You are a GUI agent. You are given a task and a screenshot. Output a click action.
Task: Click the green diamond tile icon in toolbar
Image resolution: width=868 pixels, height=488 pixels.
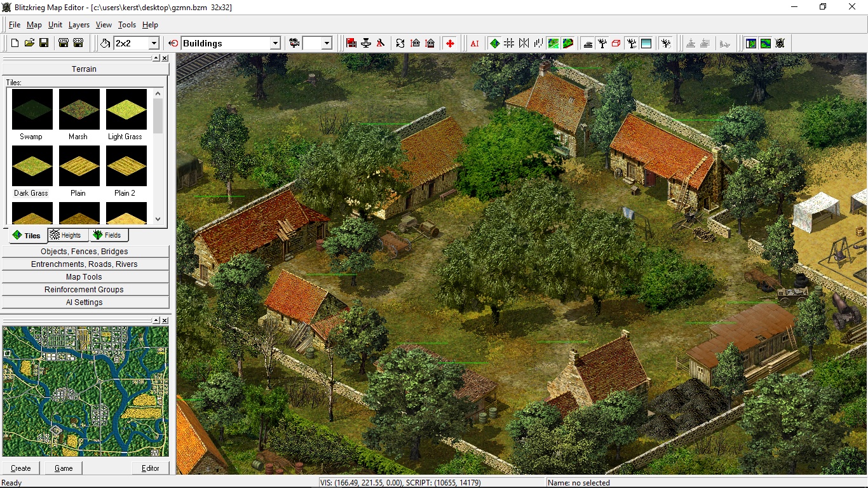click(494, 43)
